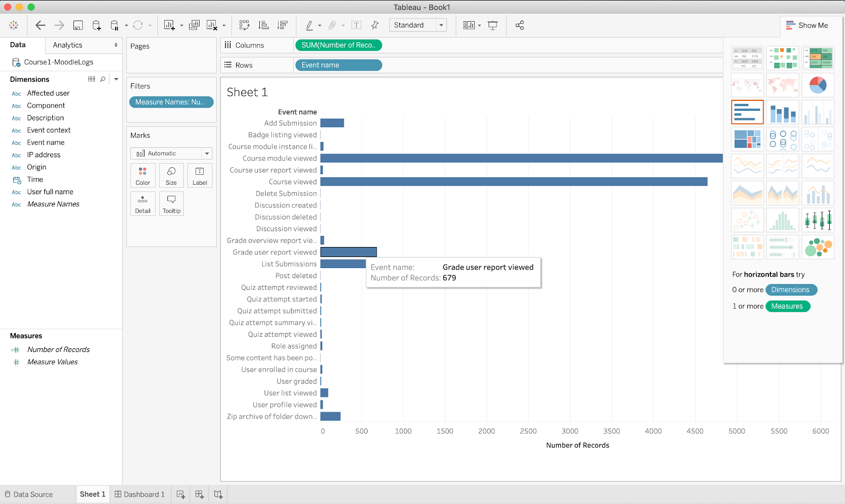This screenshot has width=845, height=504.
Task: Click the Label marks button
Action: 200,176
